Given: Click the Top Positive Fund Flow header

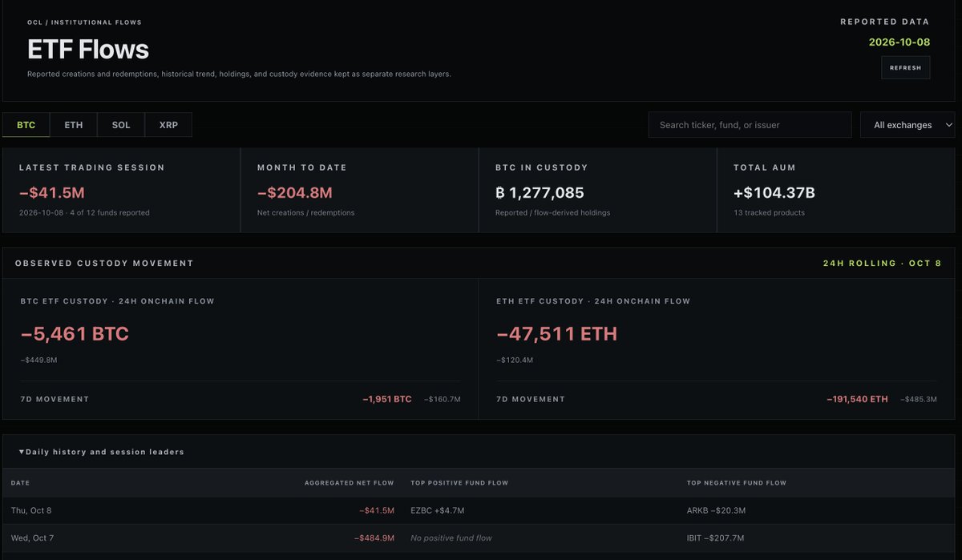Looking at the screenshot, I should coord(459,483).
